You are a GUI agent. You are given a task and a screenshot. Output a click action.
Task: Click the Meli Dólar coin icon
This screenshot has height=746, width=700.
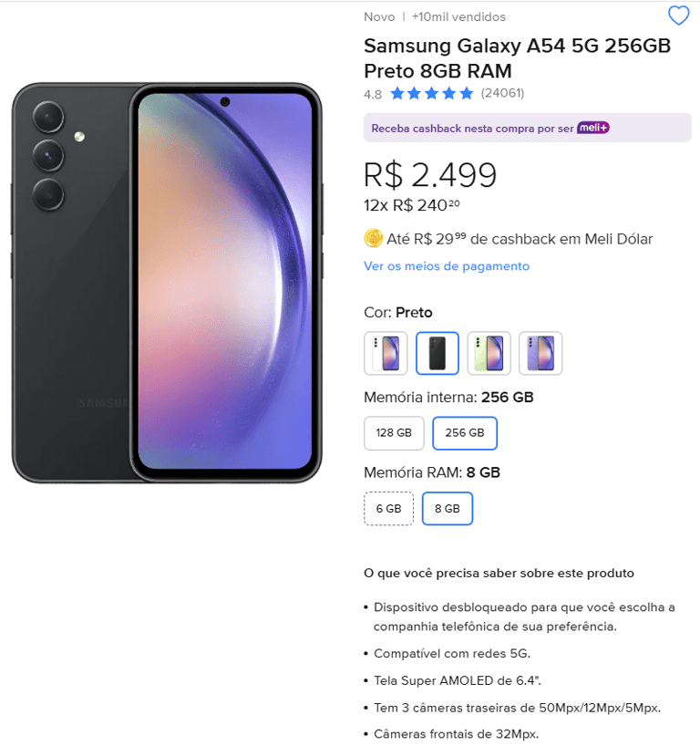(374, 238)
